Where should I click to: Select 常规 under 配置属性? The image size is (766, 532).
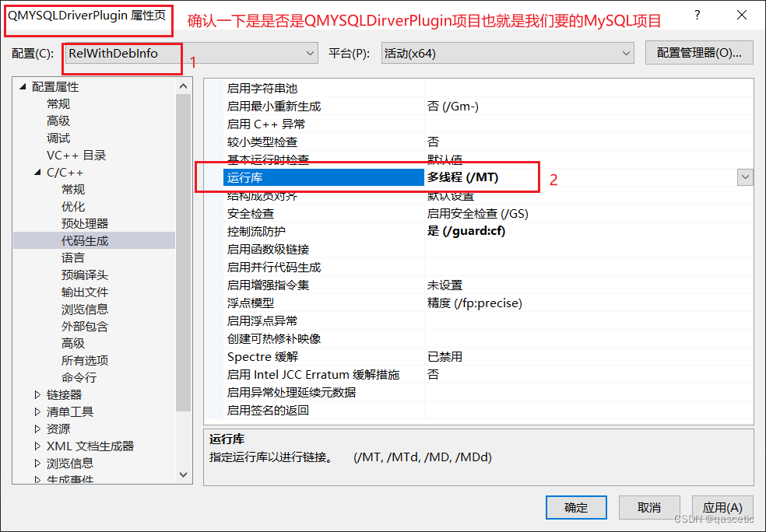pyautogui.click(x=58, y=104)
